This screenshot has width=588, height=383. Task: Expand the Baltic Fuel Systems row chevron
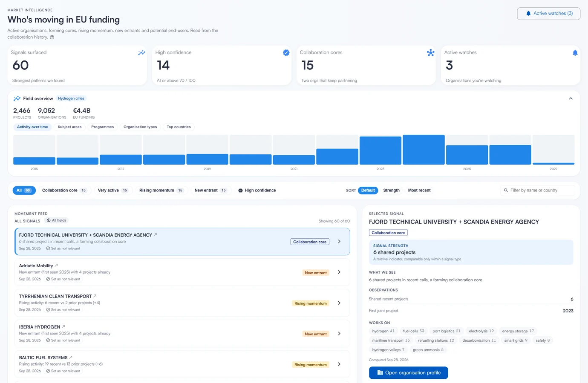(x=339, y=364)
